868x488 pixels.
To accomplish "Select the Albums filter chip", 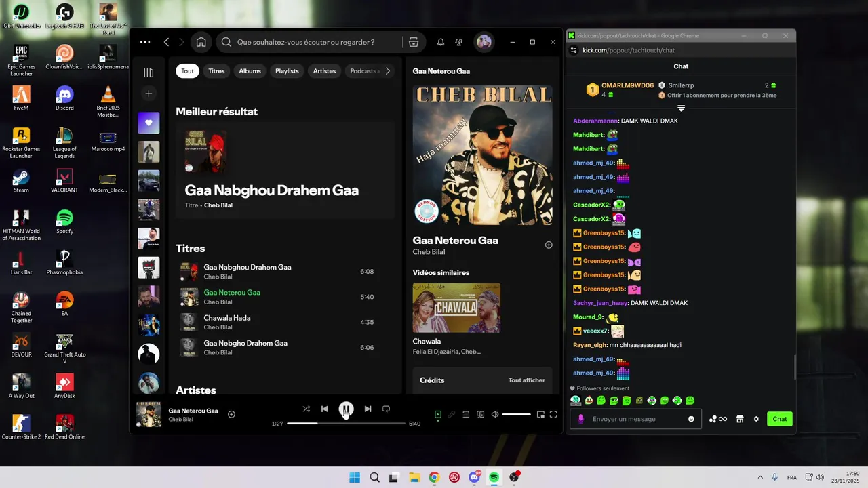I will (x=250, y=70).
